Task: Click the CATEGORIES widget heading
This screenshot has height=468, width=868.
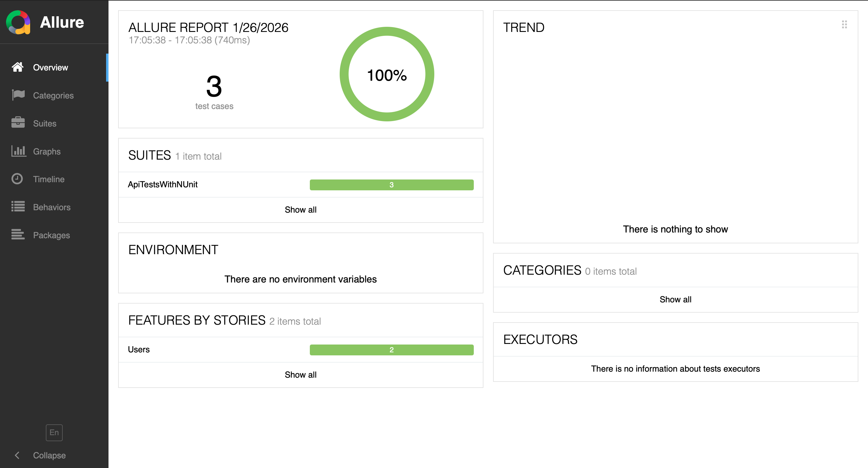Action: coord(542,270)
